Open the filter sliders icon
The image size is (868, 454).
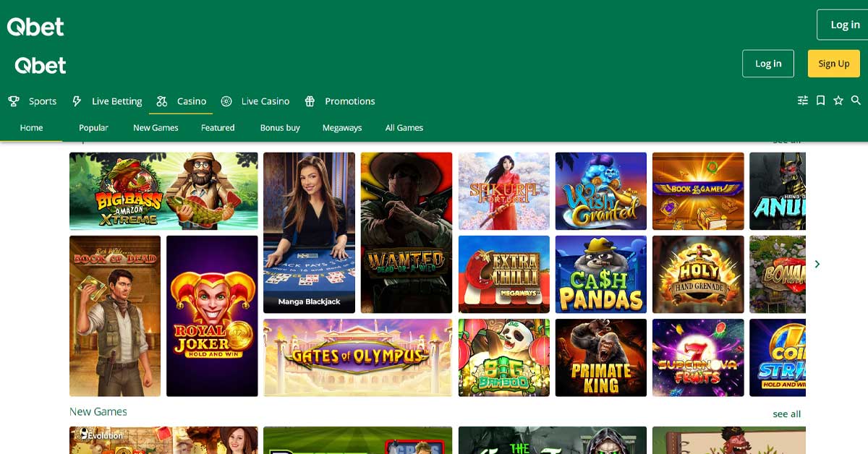coord(803,100)
